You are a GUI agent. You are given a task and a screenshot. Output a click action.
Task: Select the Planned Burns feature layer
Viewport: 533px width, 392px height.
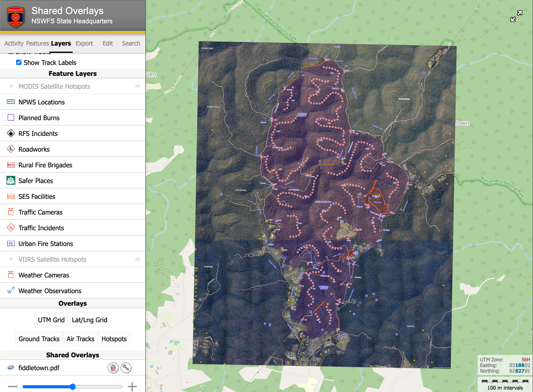(39, 118)
